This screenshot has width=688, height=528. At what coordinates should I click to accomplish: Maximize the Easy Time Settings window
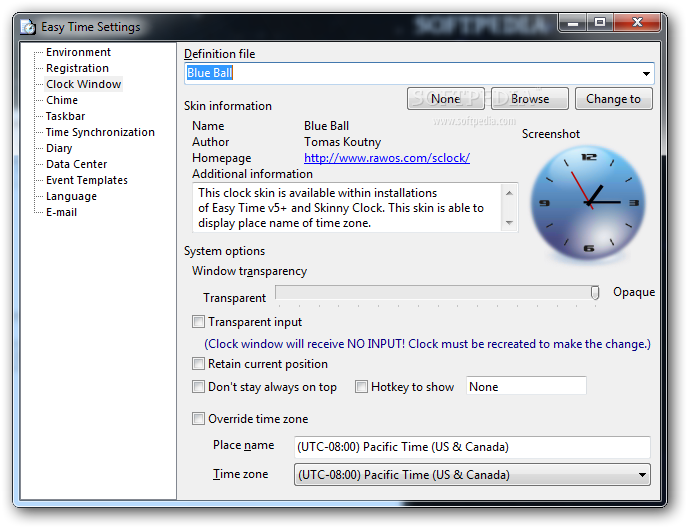click(600, 23)
